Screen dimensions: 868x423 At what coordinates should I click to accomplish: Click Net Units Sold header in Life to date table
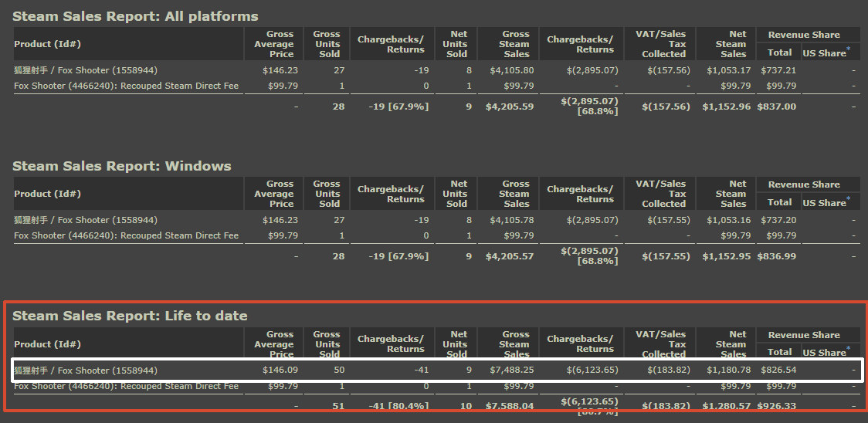456,343
